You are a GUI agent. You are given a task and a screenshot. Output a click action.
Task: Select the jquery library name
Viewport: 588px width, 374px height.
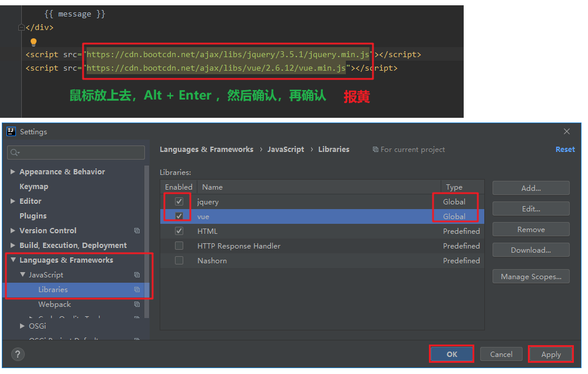pyautogui.click(x=208, y=202)
